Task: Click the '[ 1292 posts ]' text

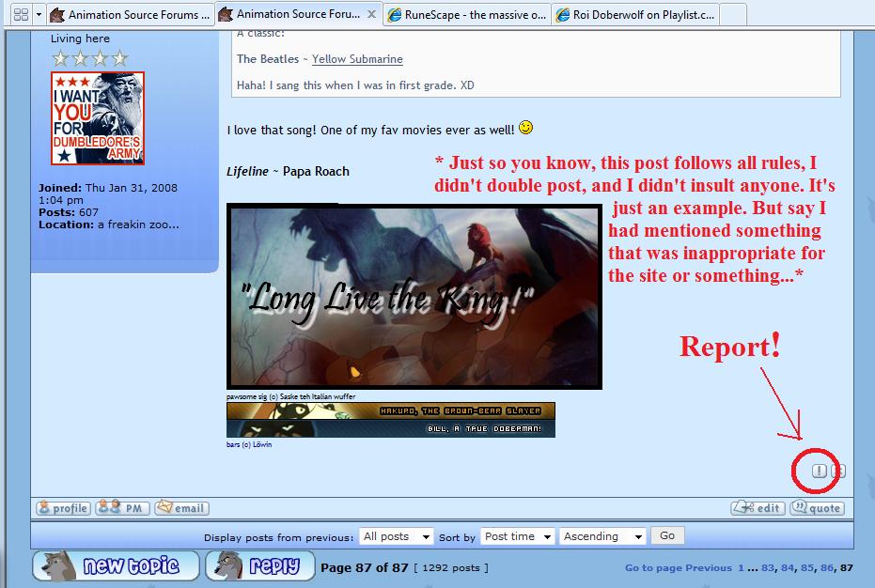Action: point(451,568)
